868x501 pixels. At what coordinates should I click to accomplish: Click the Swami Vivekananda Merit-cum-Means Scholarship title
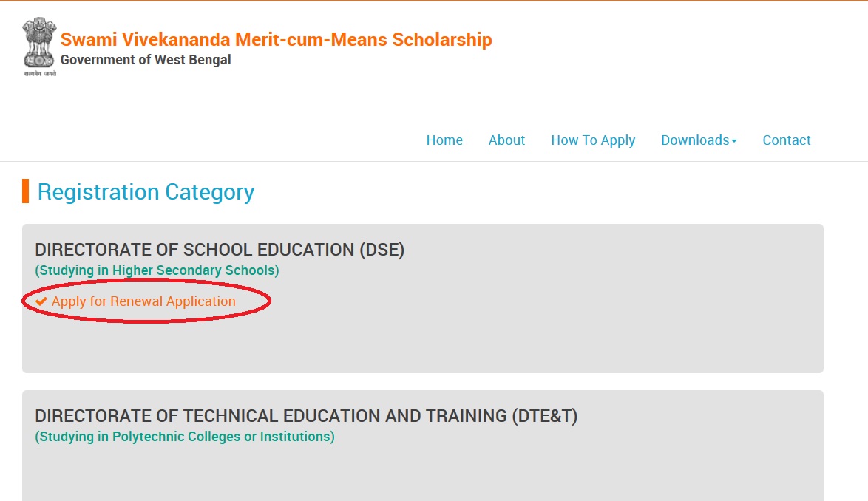276,40
